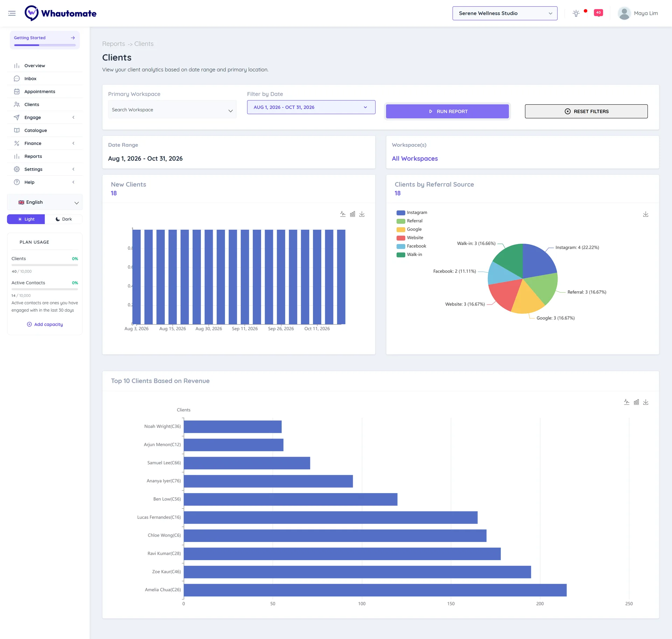Expand Settings in sidebar
672x639 pixels.
click(x=45, y=169)
